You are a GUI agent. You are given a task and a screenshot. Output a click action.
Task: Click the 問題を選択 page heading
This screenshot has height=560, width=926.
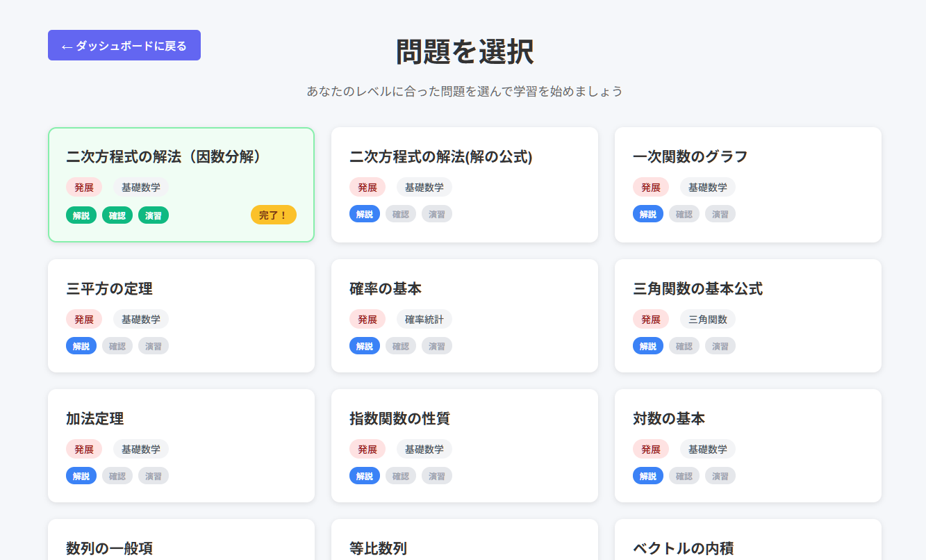(465, 52)
